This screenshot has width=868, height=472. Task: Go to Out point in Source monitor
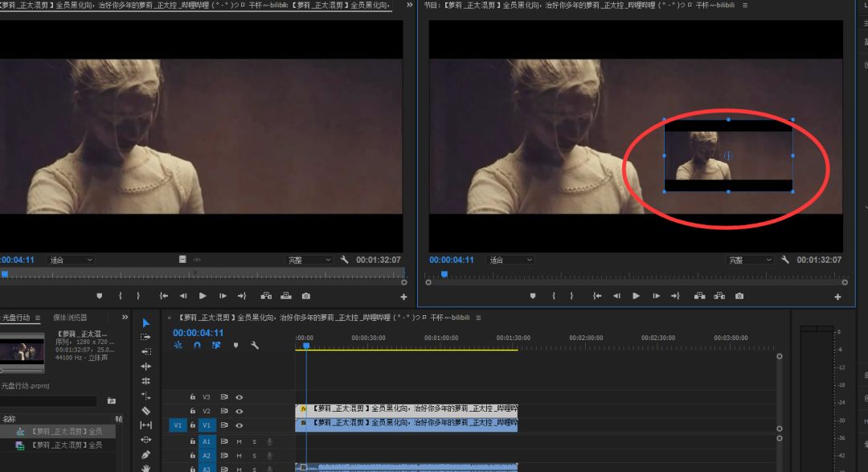(x=242, y=297)
